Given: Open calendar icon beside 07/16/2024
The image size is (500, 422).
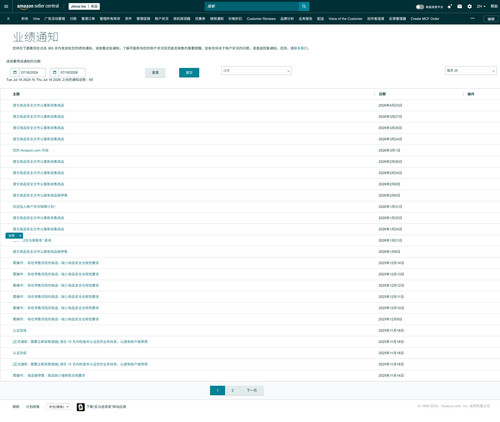Looking at the screenshot, I should (x=15, y=72).
